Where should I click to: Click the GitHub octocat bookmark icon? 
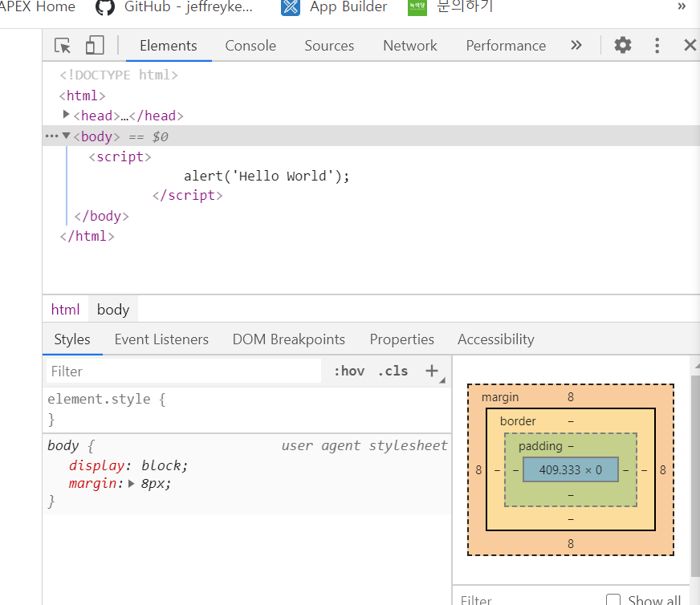(x=105, y=6)
